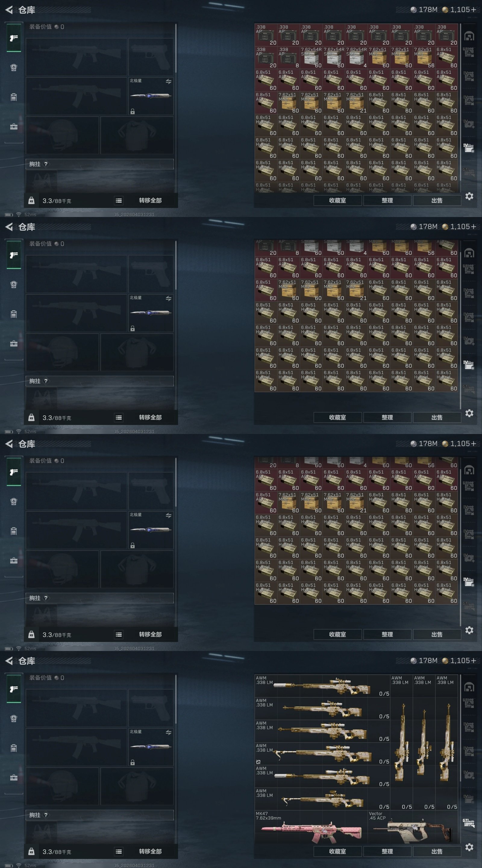Toggle list view beside 转移全部 in the AWM view
482x868 pixels.
pyautogui.click(x=119, y=851)
